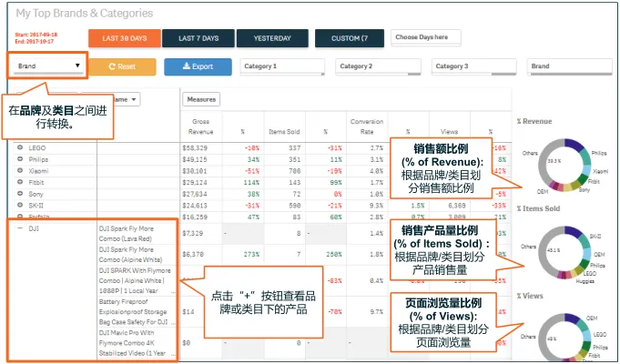Select Fitbit revenue cell $29,124
Viewport: 620px width, 364px height.
click(x=195, y=183)
